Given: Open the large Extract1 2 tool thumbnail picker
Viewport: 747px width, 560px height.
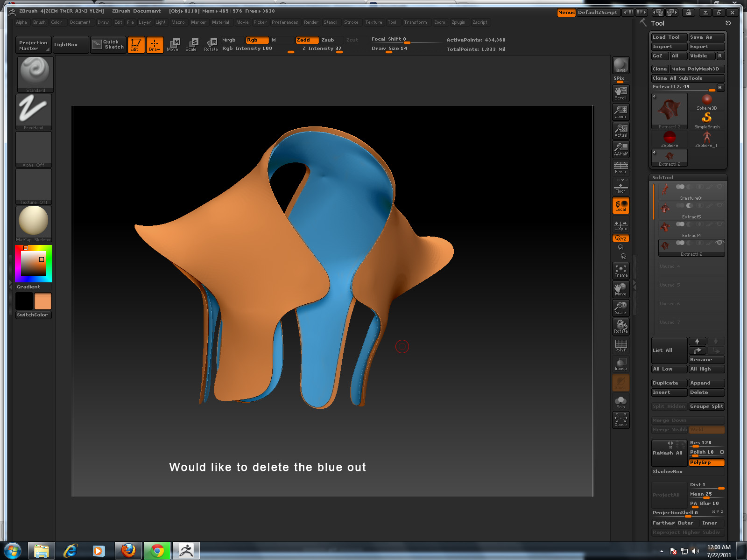Looking at the screenshot, I should [669, 111].
